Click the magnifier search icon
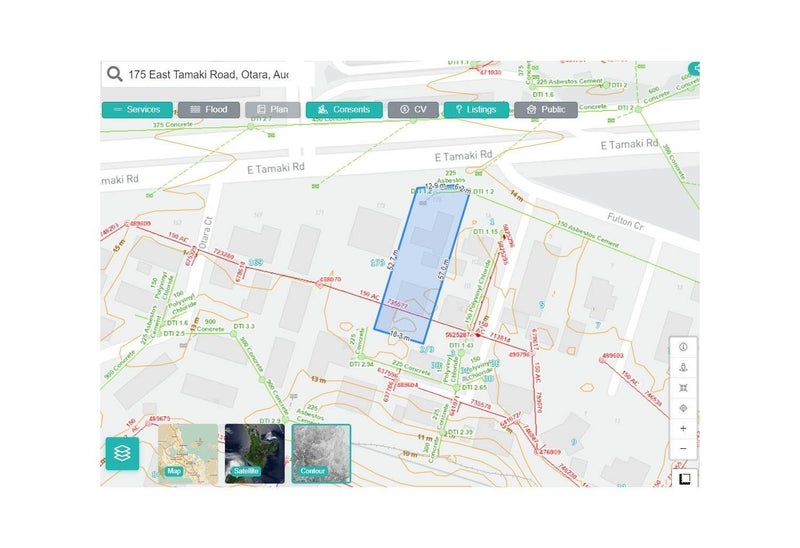The width and height of the screenshot is (800, 548). coord(114,74)
